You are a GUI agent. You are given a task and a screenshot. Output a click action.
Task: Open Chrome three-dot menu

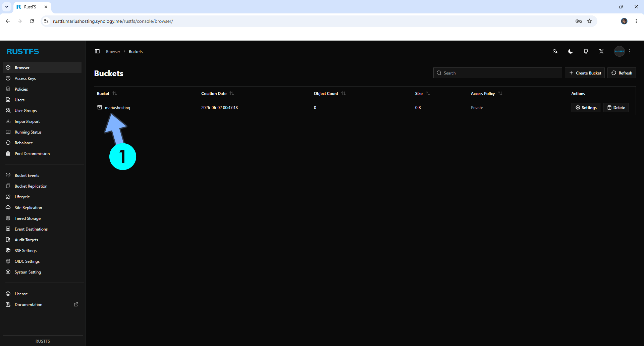click(x=636, y=21)
